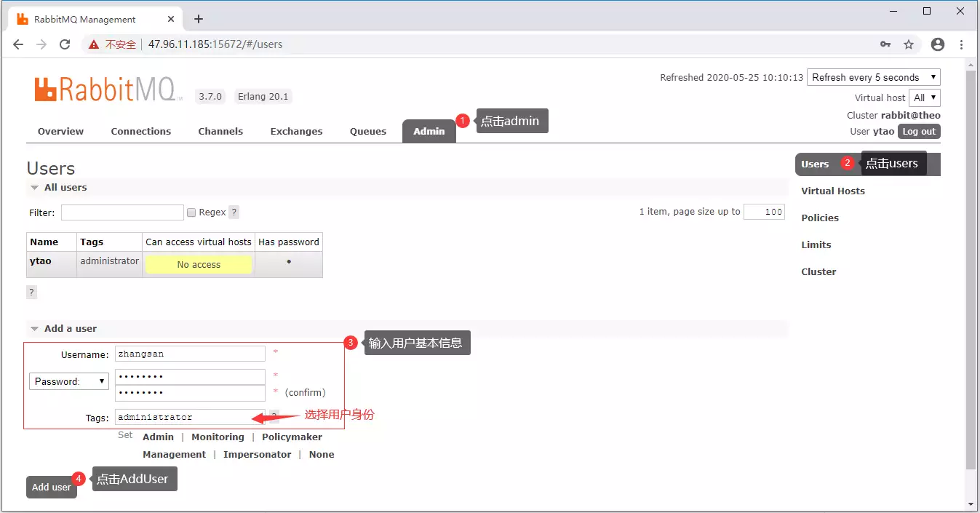This screenshot has width=980, height=513.
Task: Reload the page with refresh icon
Action: pyautogui.click(x=65, y=44)
